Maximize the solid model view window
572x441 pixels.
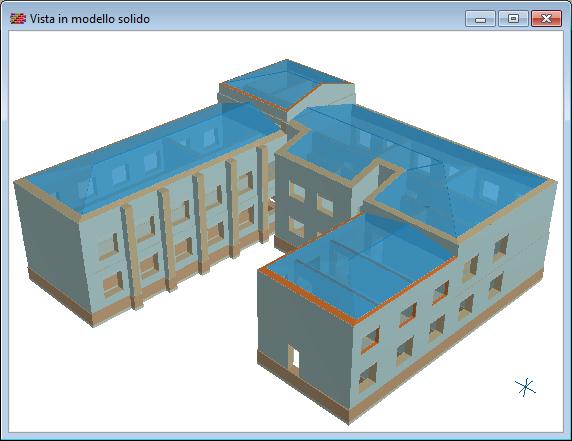[x=513, y=19]
